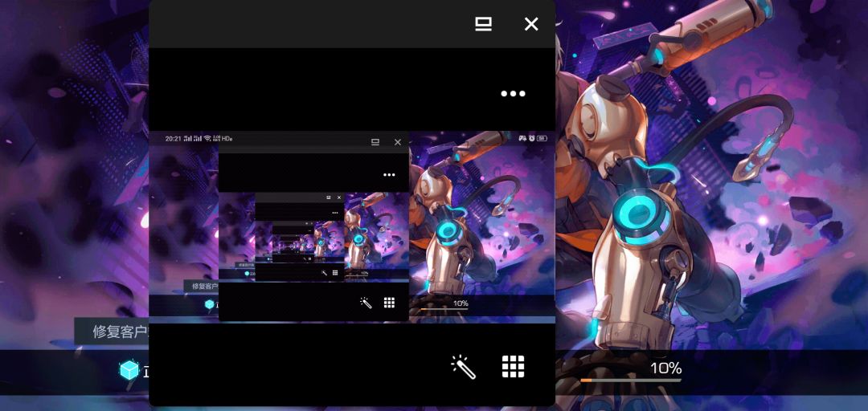
Task: Close the floating overlay panel with large X
Action: pos(531,24)
